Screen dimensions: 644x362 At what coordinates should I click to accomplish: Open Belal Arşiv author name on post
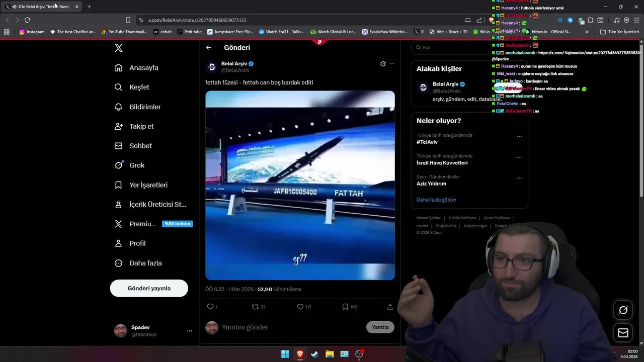click(x=234, y=64)
